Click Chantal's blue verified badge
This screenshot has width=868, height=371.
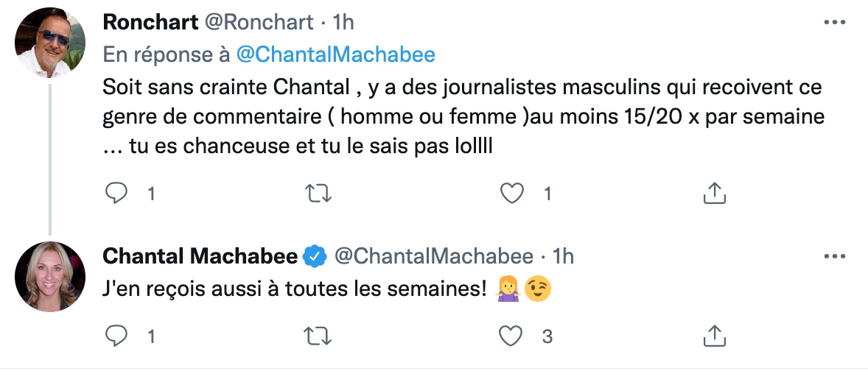315,256
